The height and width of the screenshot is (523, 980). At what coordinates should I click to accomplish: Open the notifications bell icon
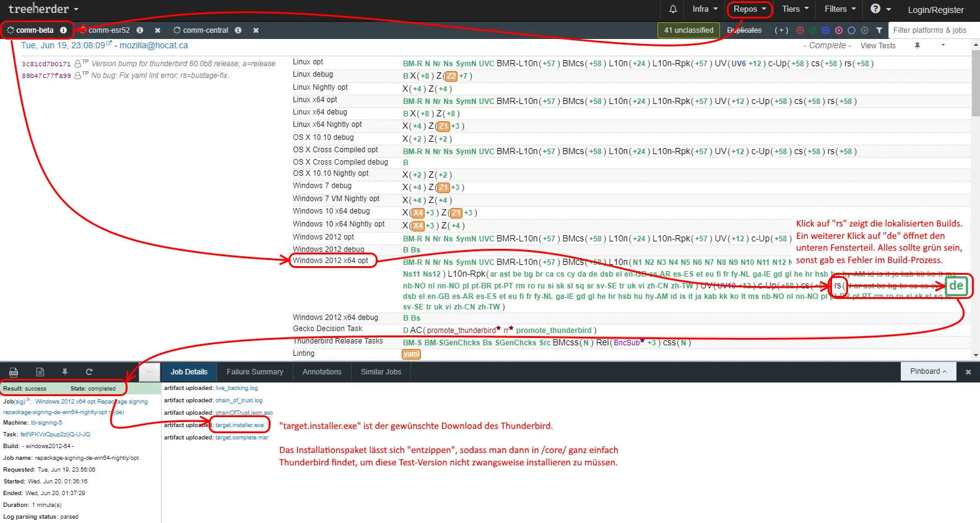tap(673, 9)
